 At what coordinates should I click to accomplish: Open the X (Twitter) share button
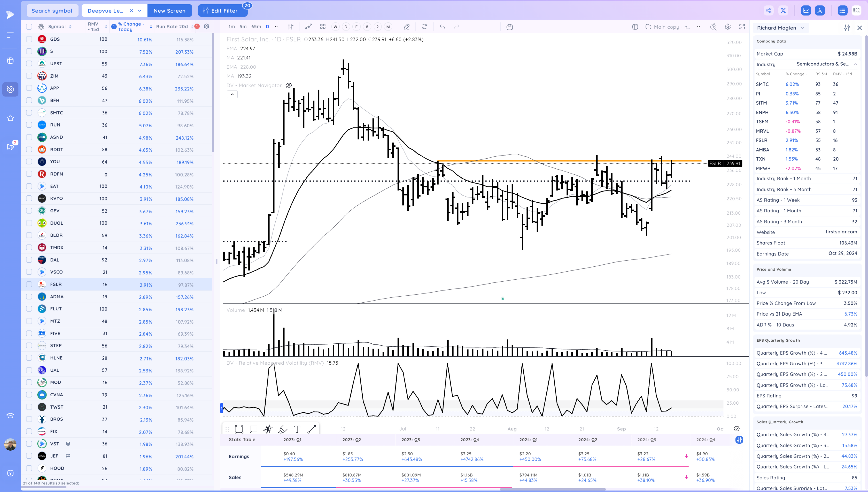coord(783,10)
